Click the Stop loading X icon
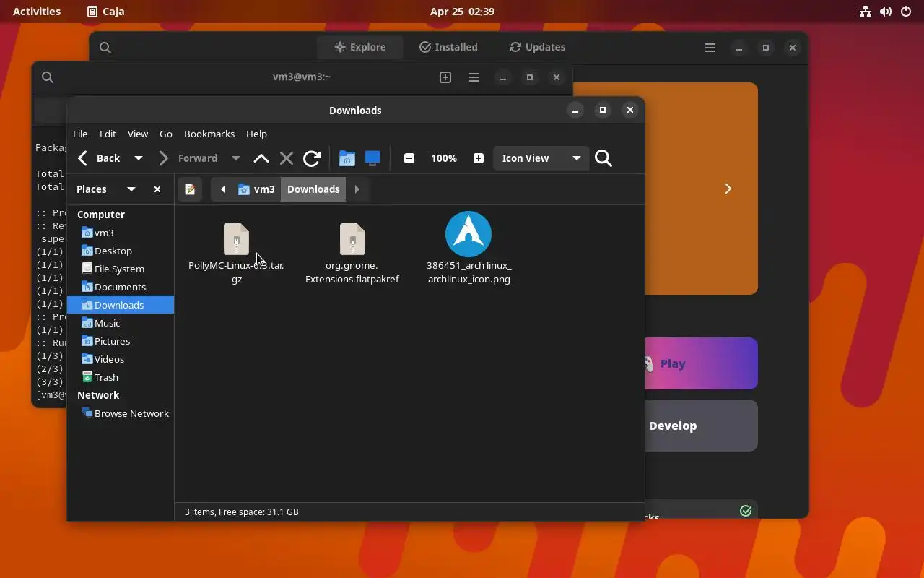The height and width of the screenshot is (578, 924). click(287, 158)
